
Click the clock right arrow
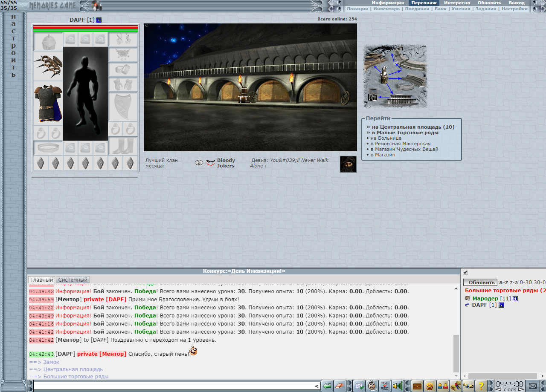(x=520, y=389)
